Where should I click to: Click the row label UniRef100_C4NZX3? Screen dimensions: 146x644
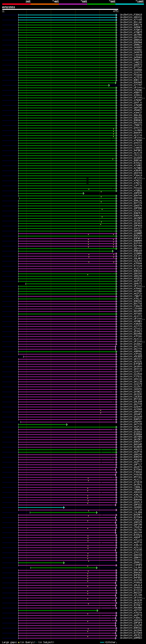[131, 63]
